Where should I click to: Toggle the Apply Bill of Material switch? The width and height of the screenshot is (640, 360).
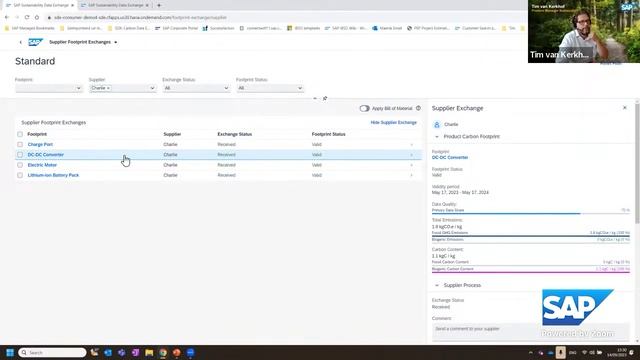[x=364, y=108]
